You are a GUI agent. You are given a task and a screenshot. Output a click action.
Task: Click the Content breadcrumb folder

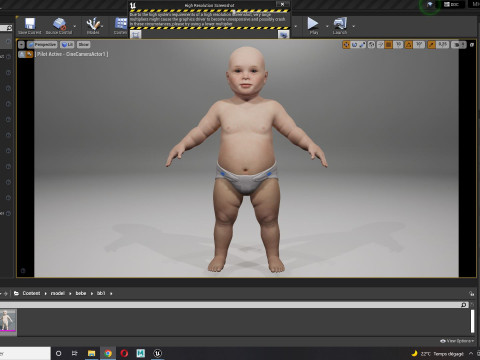31,293
